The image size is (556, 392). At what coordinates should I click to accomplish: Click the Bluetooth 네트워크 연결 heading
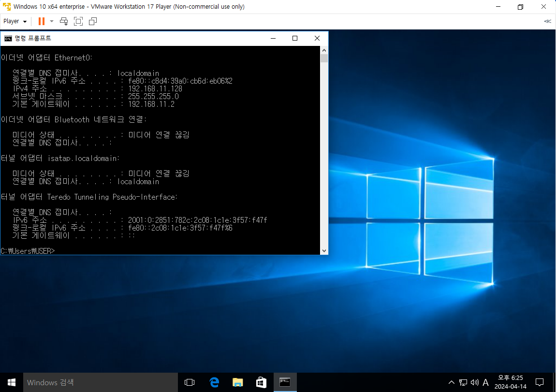tap(73, 119)
